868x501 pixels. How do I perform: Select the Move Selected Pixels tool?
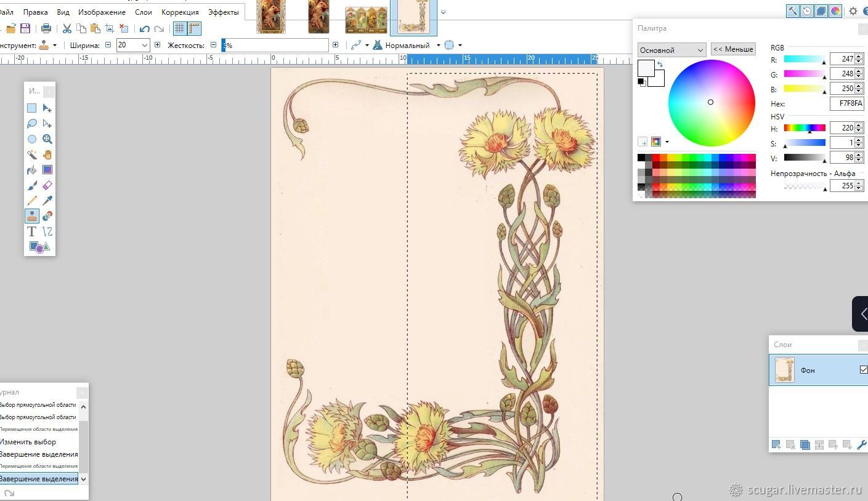tap(47, 108)
